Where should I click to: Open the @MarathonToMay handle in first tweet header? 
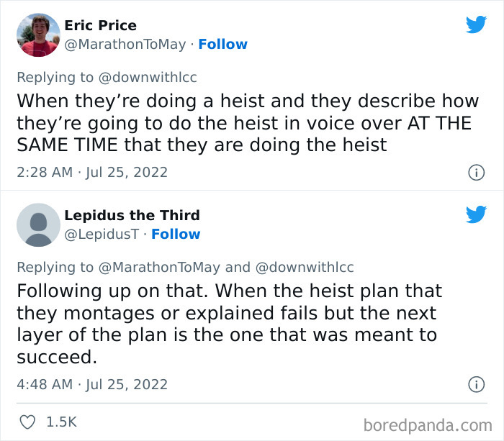click(126, 44)
